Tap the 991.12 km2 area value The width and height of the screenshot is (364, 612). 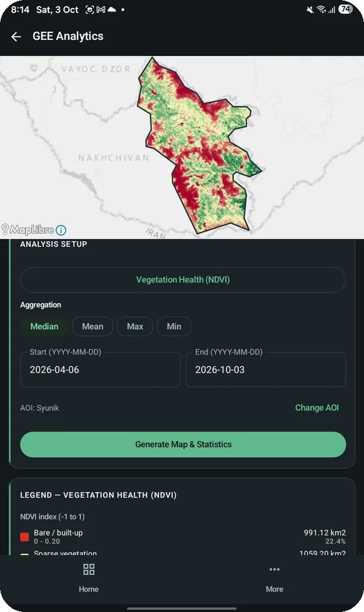pyautogui.click(x=325, y=533)
